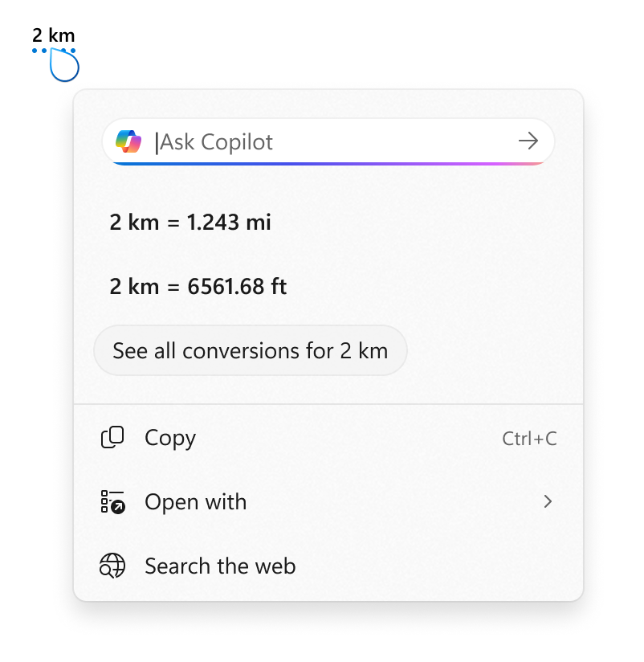Click the Copy icon with overlapping squares
The height and width of the screenshot is (662, 644).
pos(112,438)
